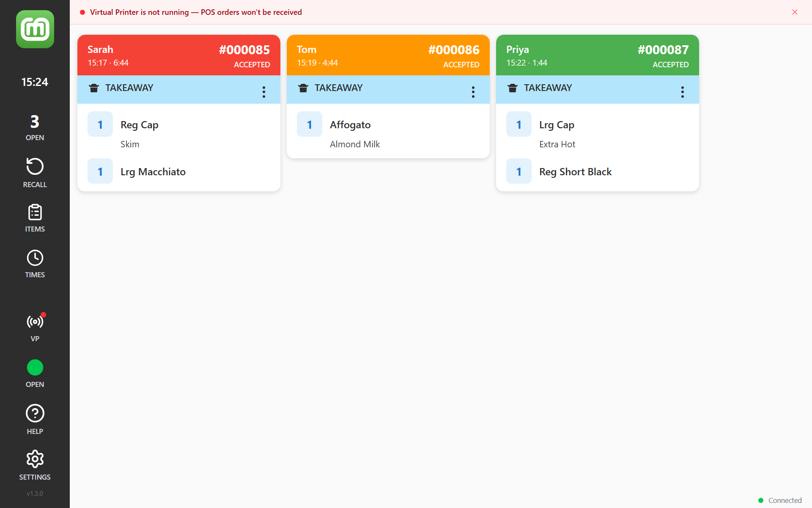The height and width of the screenshot is (508, 812).
Task: Click Tom's orange order header #000086
Action: click(388, 55)
